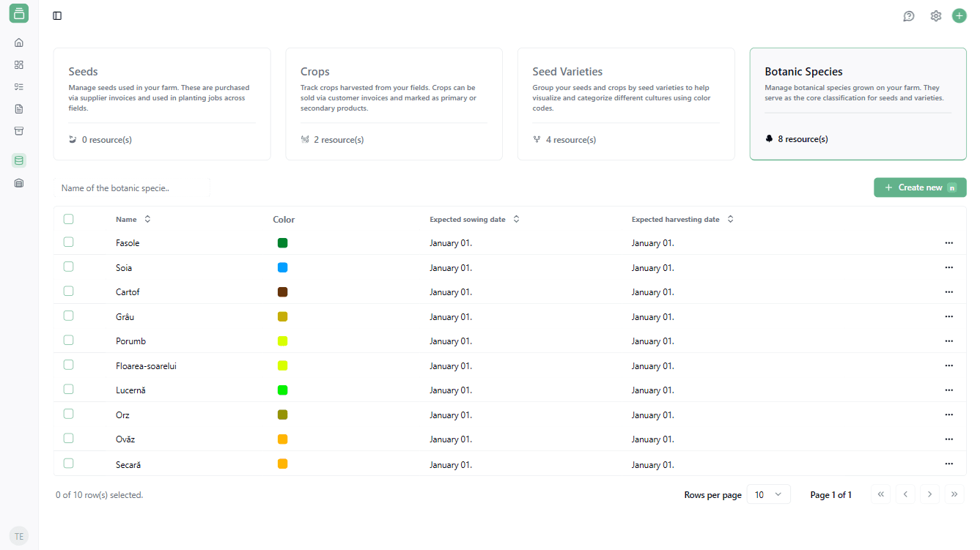Click the Create new button
Screen dimensions: 980x550
coord(920,187)
